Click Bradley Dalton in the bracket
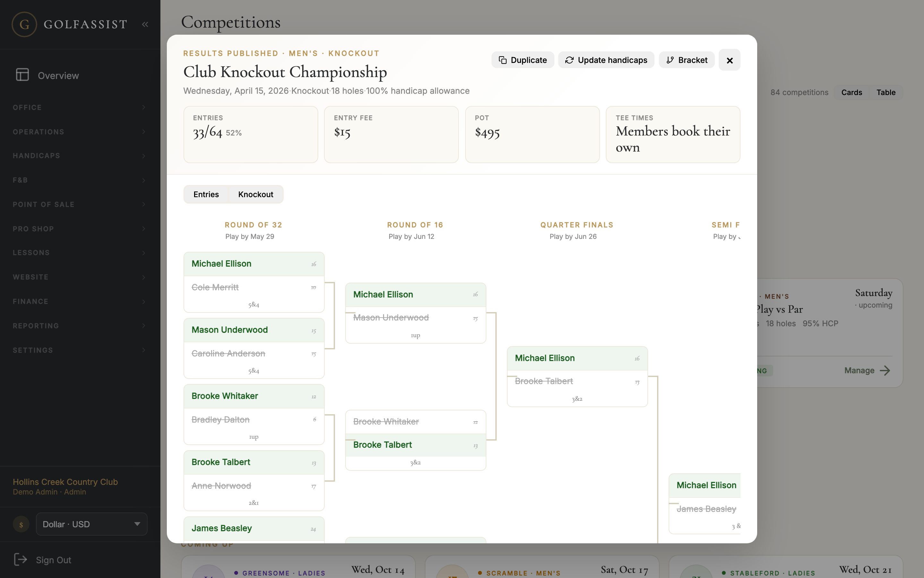The image size is (924, 578). (x=254, y=420)
